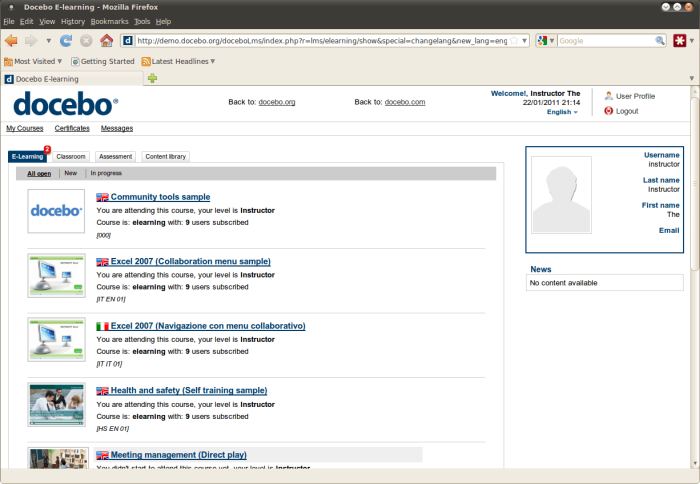
Task: Open the Tools menu
Action: pos(142,21)
